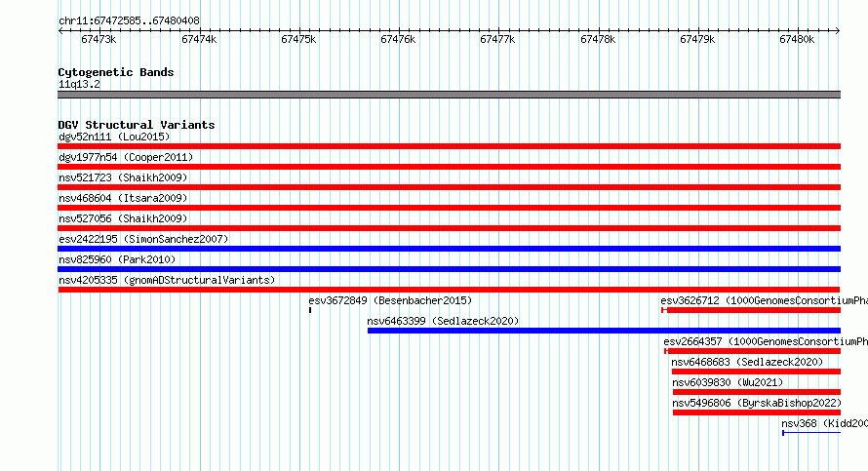Click the 67478k ruler tick label

coord(598,39)
